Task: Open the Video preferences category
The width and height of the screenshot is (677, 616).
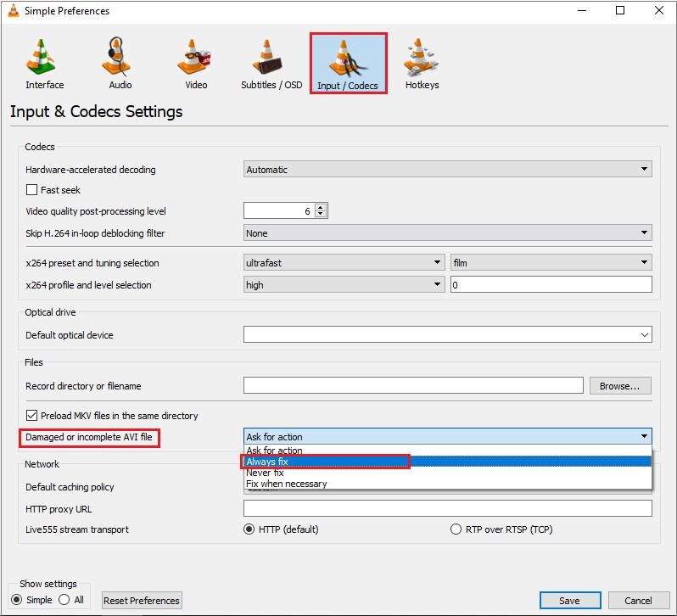Action: click(x=196, y=64)
